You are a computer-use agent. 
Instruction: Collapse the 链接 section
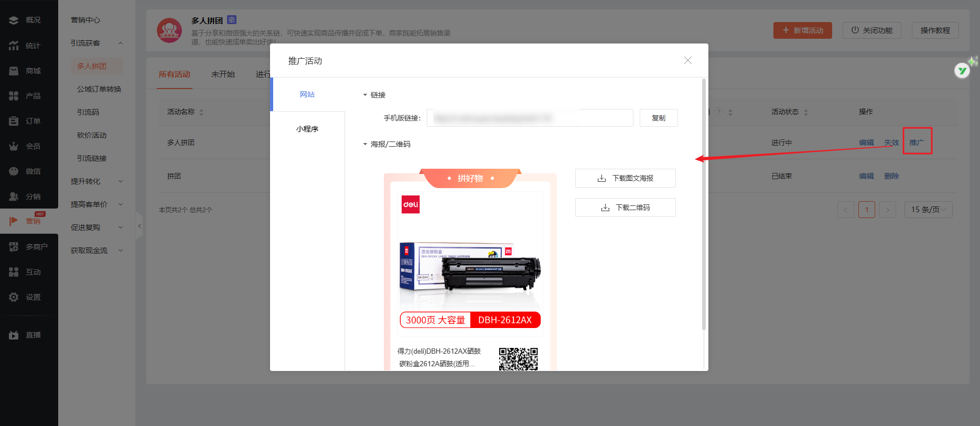point(365,95)
